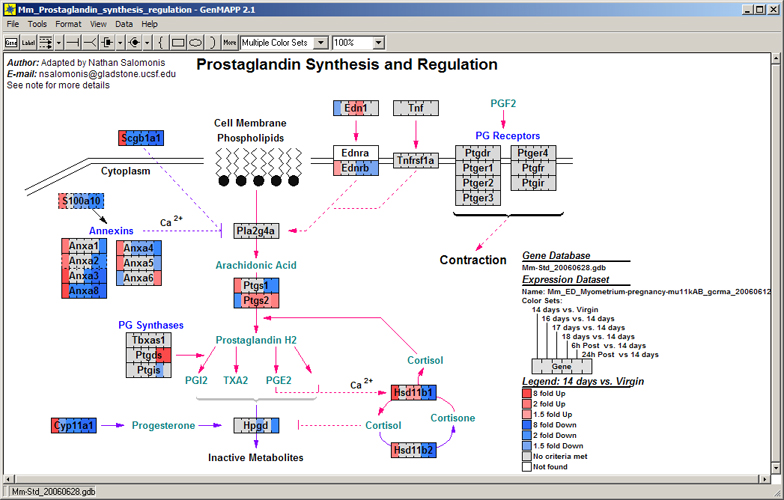
Task: Click the More tools button
Action: [230, 43]
